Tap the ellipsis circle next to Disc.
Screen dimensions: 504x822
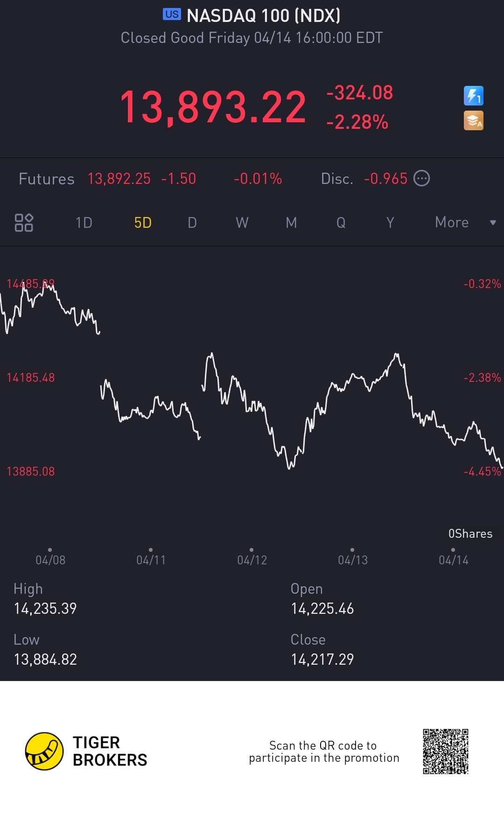point(422,178)
